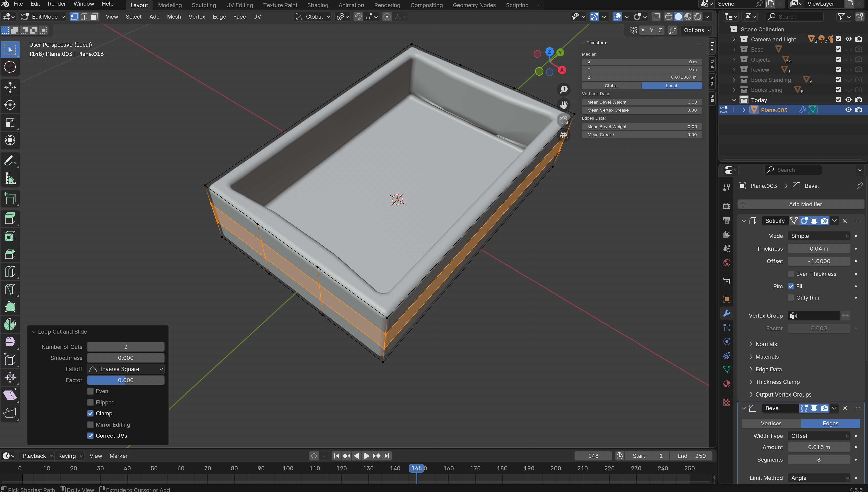
Task: Uncheck Correct UVs
Action: (x=90, y=436)
